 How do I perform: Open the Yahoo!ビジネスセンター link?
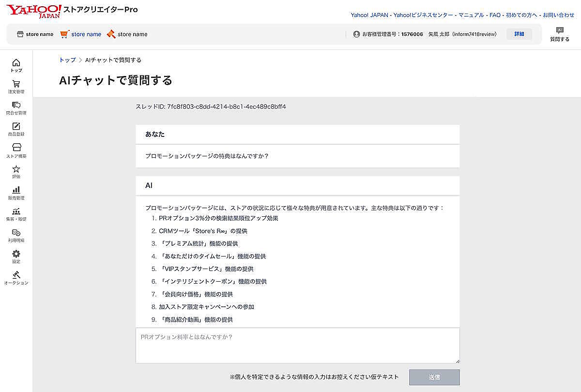pos(423,15)
